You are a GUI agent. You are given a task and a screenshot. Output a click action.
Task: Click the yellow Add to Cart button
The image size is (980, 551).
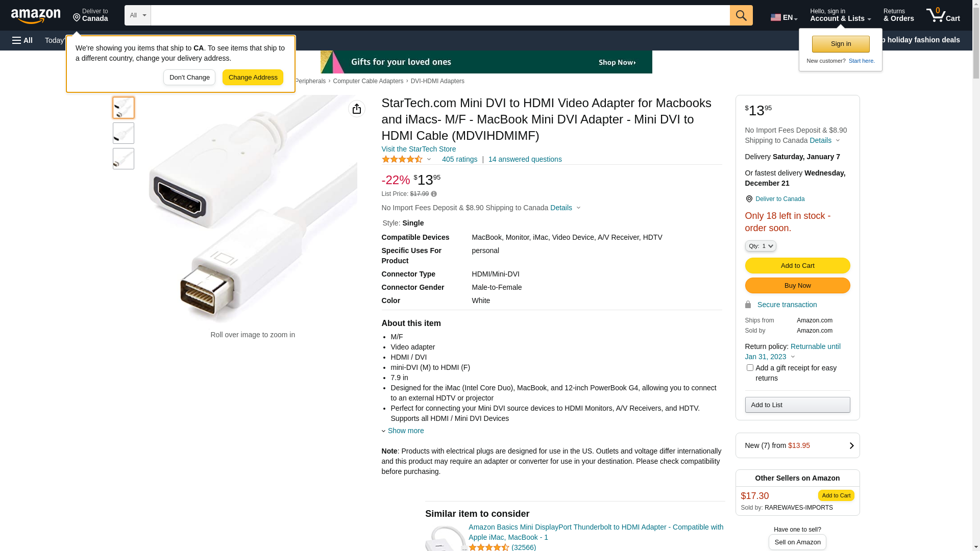pos(797,265)
